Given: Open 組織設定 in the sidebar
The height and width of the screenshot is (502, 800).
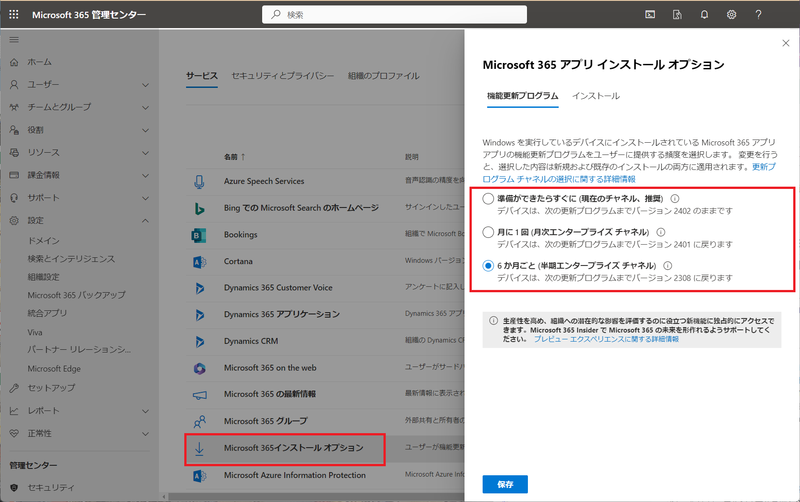Looking at the screenshot, I should 43,277.
